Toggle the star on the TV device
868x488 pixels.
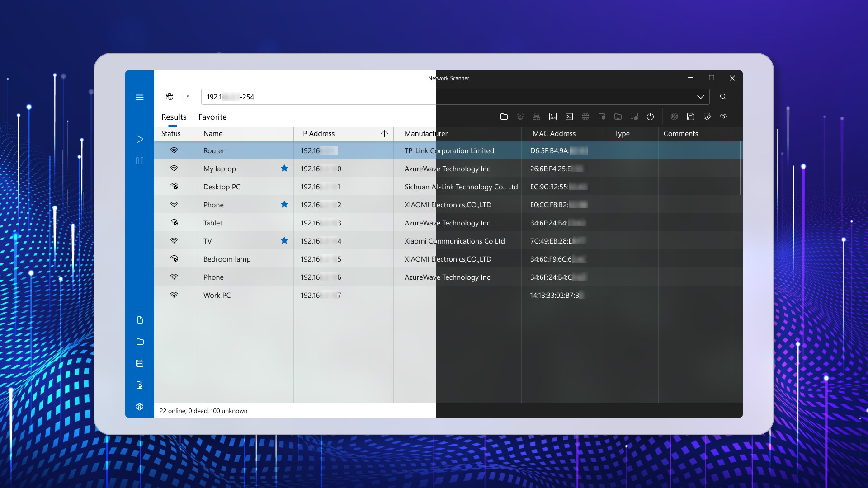[x=284, y=240]
